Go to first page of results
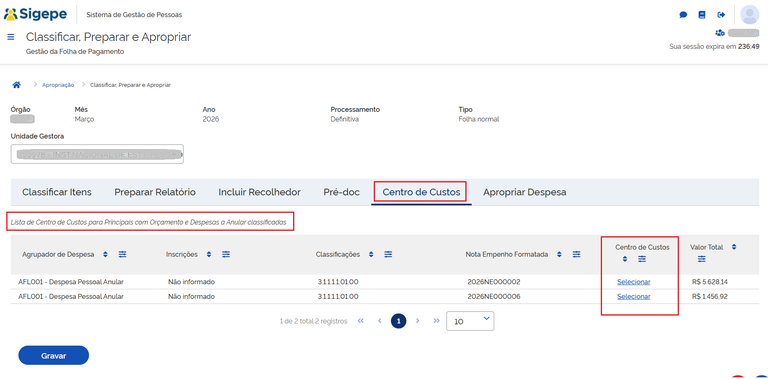This screenshot has height=379, width=768. (x=361, y=321)
